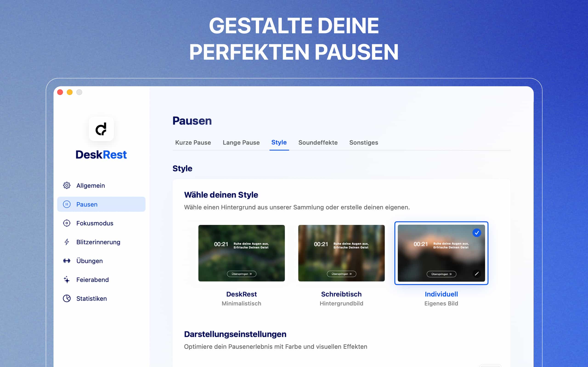Select the Feierabend sparkle icon
The image size is (588, 367).
coord(66,279)
